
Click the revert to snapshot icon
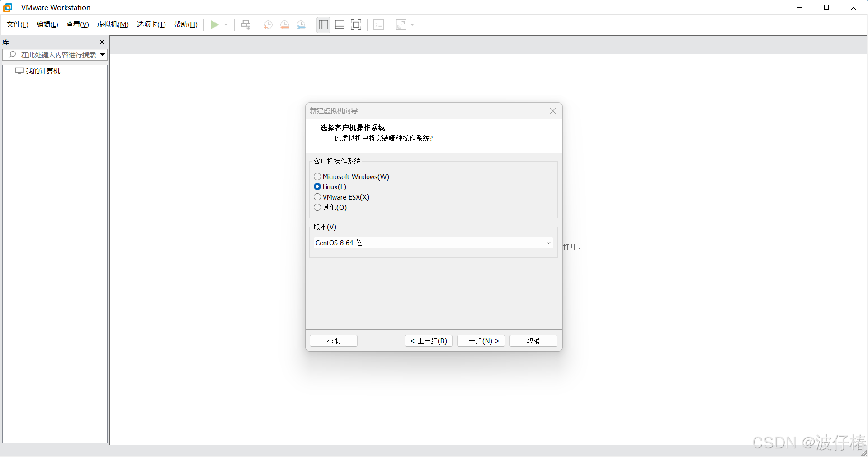(285, 24)
